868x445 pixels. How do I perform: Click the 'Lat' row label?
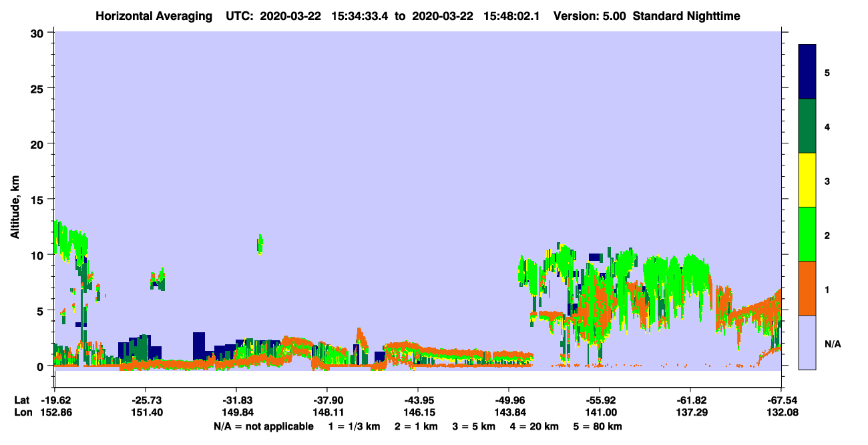pyautogui.click(x=21, y=400)
